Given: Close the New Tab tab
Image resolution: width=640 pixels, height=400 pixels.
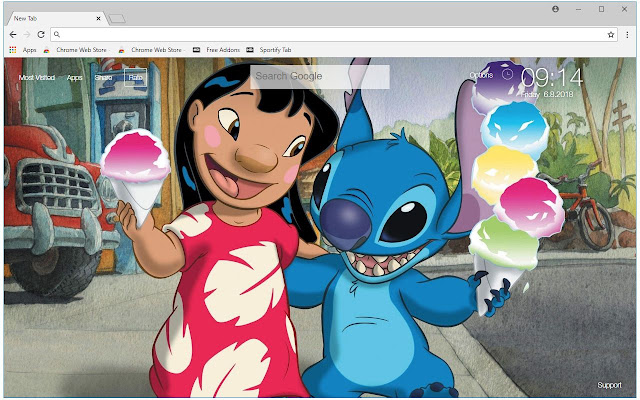Looking at the screenshot, I should pos(98,18).
